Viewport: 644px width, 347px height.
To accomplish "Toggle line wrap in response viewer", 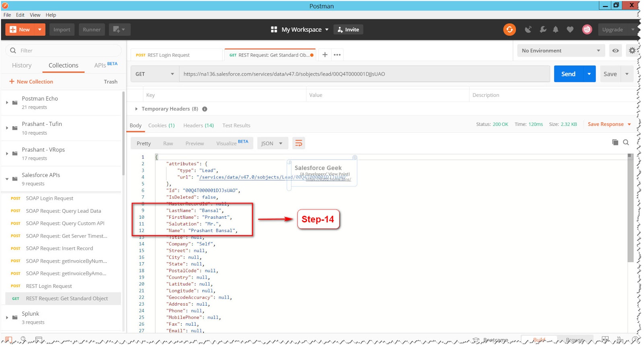I will point(299,143).
